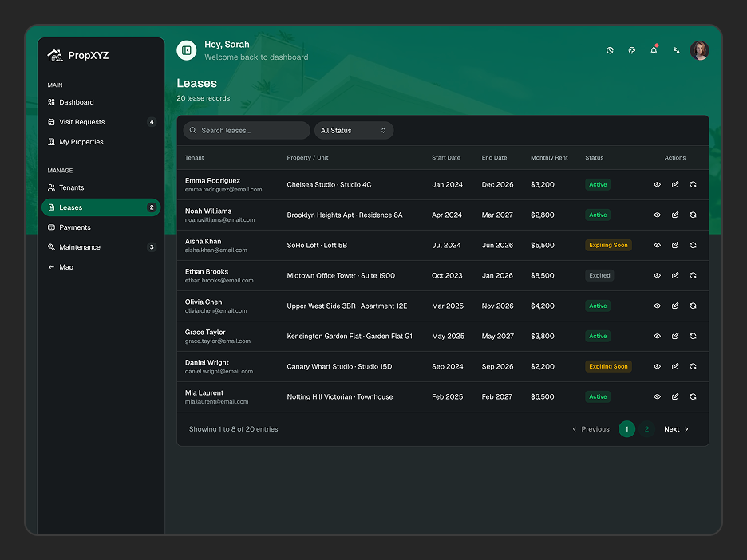747x560 pixels.
Task: Click the Start Date column header
Action: pyautogui.click(x=446, y=158)
